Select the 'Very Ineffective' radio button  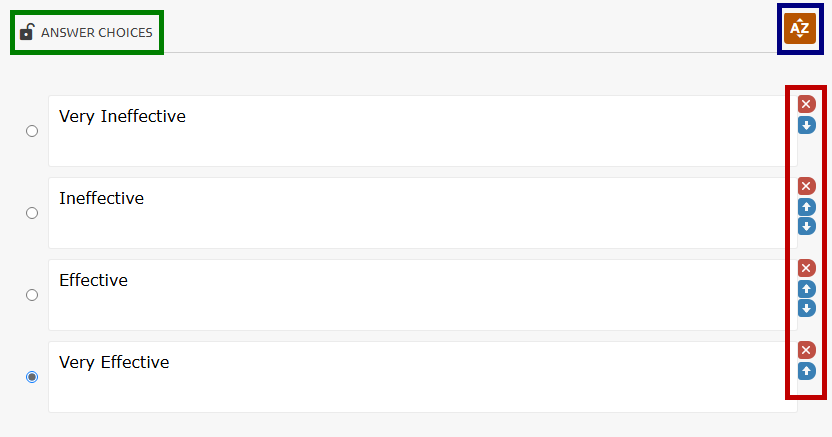pyautogui.click(x=32, y=131)
